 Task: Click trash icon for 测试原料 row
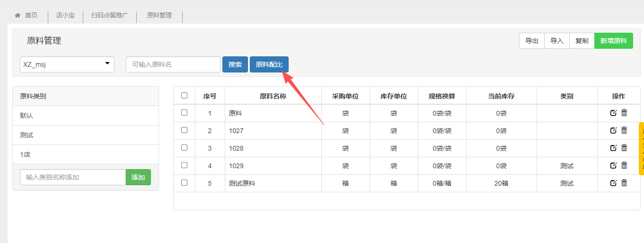tap(624, 183)
